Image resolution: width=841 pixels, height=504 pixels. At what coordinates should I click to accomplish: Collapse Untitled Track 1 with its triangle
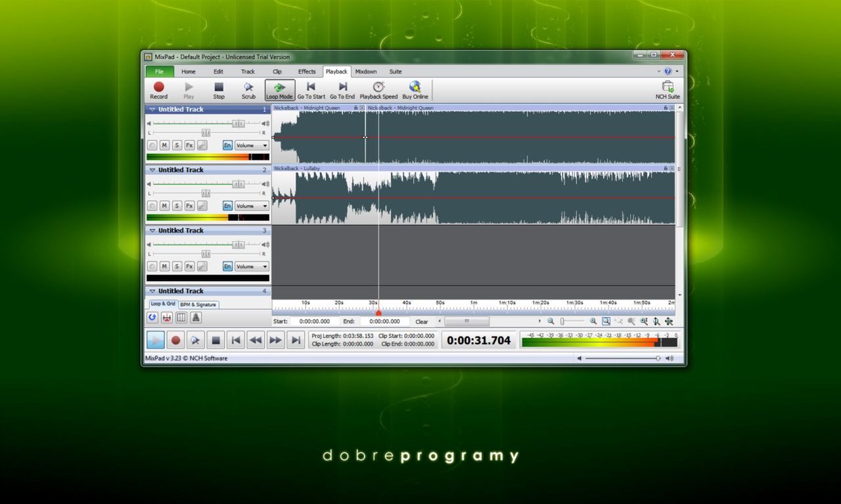point(152,110)
